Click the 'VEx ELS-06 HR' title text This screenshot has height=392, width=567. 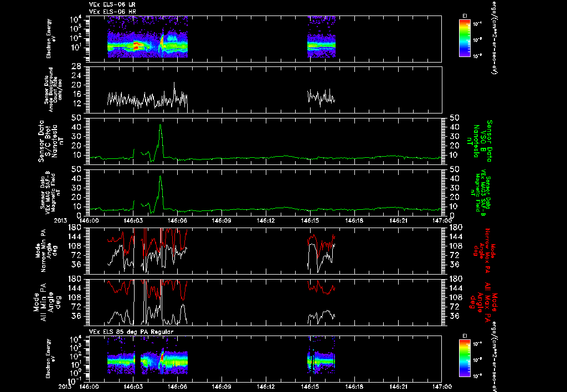tap(112, 12)
